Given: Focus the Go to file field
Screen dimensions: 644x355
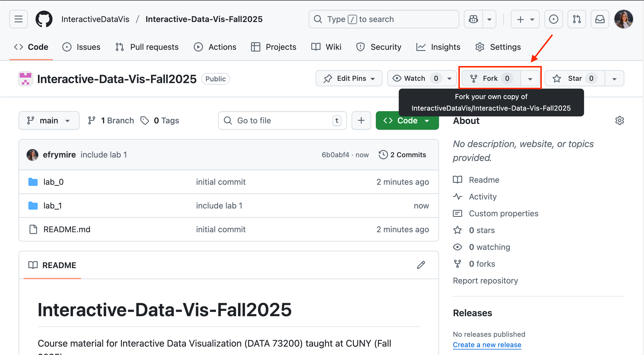Looking at the screenshot, I should [282, 120].
